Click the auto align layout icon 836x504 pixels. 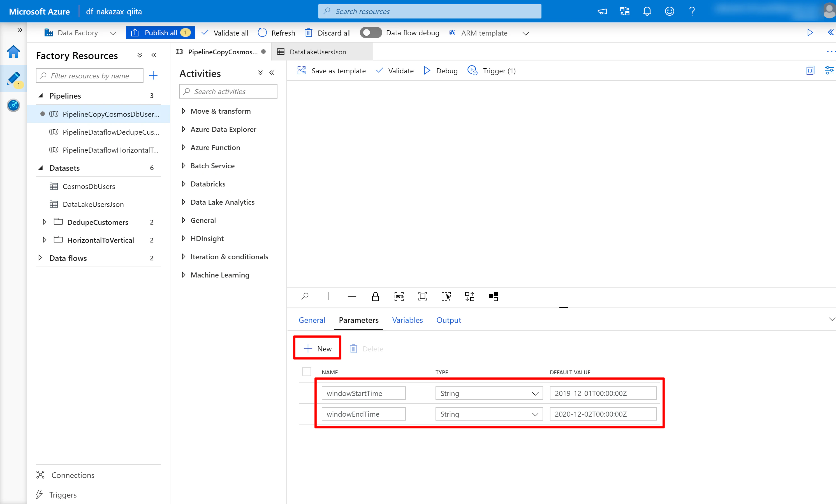pyautogui.click(x=470, y=296)
